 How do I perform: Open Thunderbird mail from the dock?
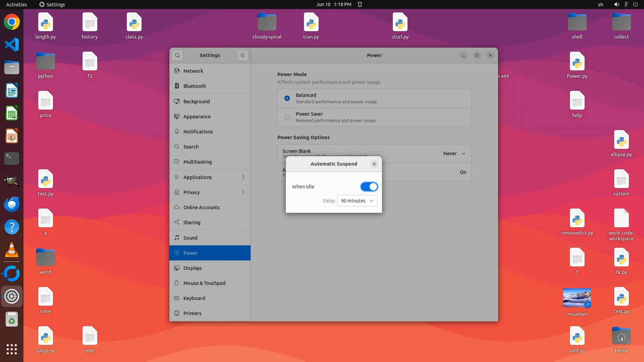point(12,204)
